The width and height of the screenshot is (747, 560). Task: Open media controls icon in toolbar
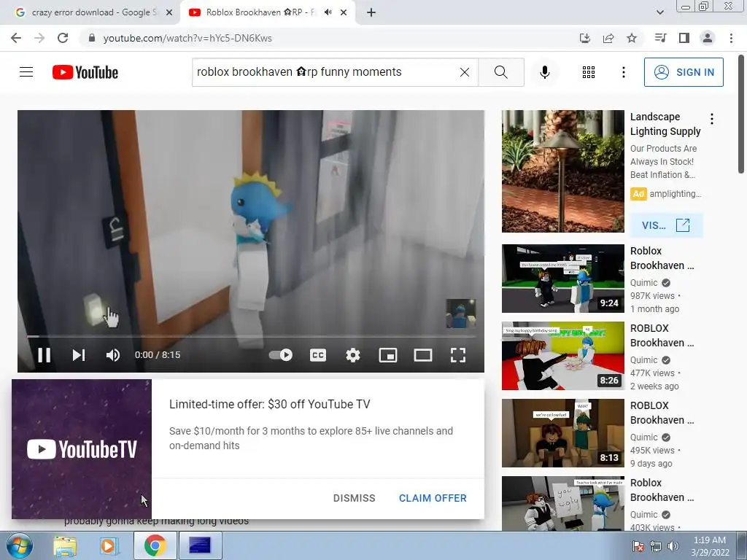[x=660, y=38]
